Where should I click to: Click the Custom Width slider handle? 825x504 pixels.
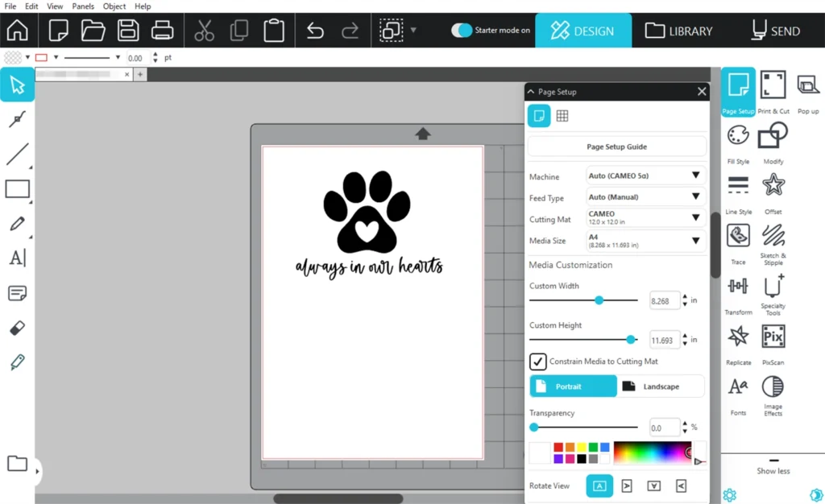click(x=599, y=300)
